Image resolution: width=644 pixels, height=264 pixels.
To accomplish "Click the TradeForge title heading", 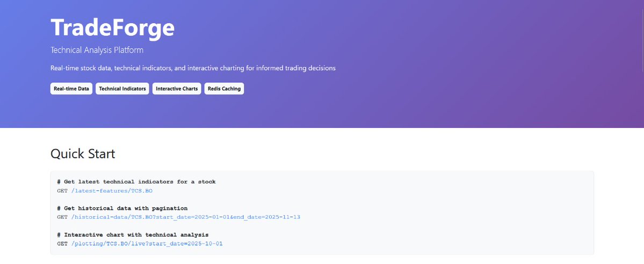I will coord(113,28).
